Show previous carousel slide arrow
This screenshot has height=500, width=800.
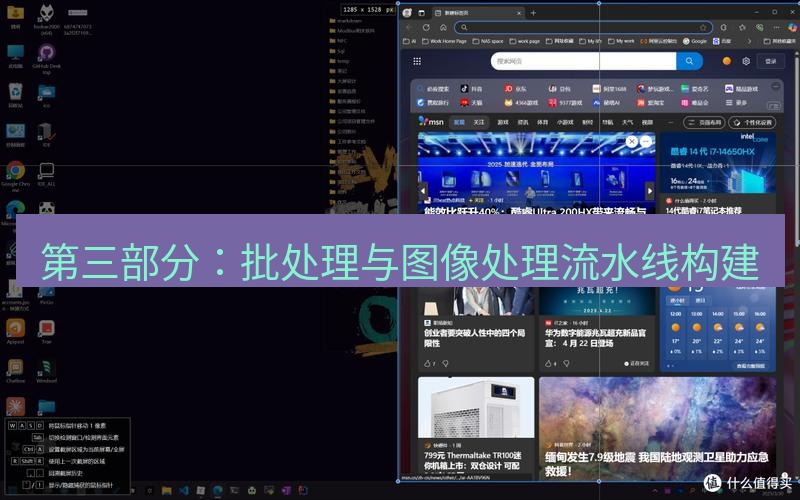pos(423,191)
